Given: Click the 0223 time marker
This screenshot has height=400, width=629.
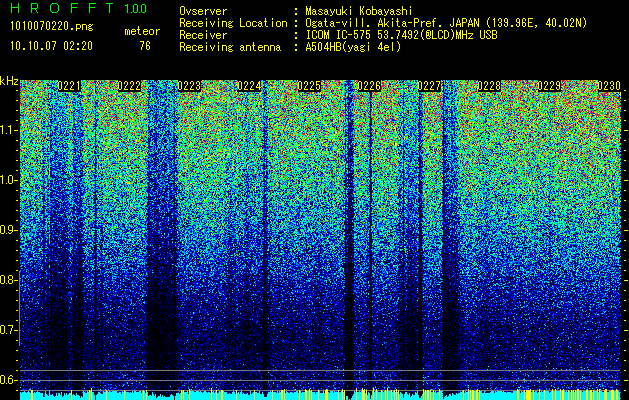Looking at the screenshot, I should click(x=189, y=86).
